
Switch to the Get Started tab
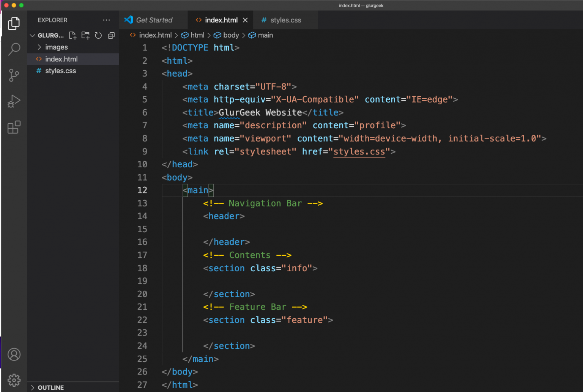pyautogui.click(x=154, y=20)
